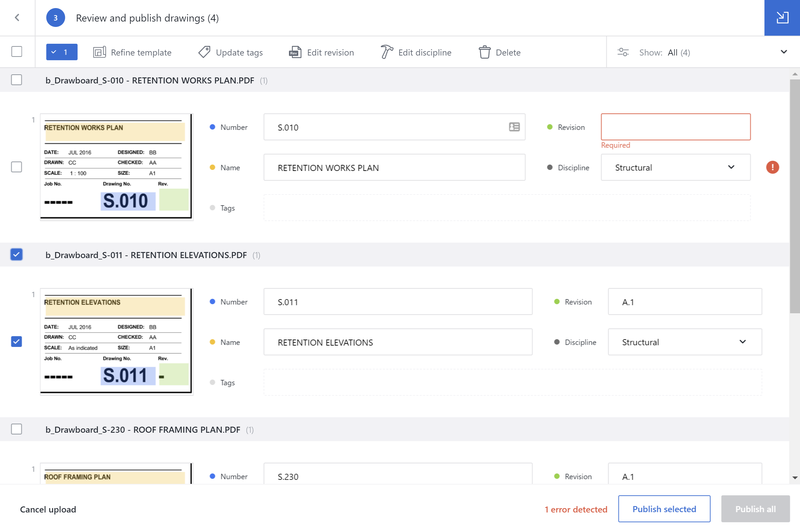The width and height of the screenshot is (800, 532).
Task: Click the blue minimize panel icon top-right
Action: [782, 17]
